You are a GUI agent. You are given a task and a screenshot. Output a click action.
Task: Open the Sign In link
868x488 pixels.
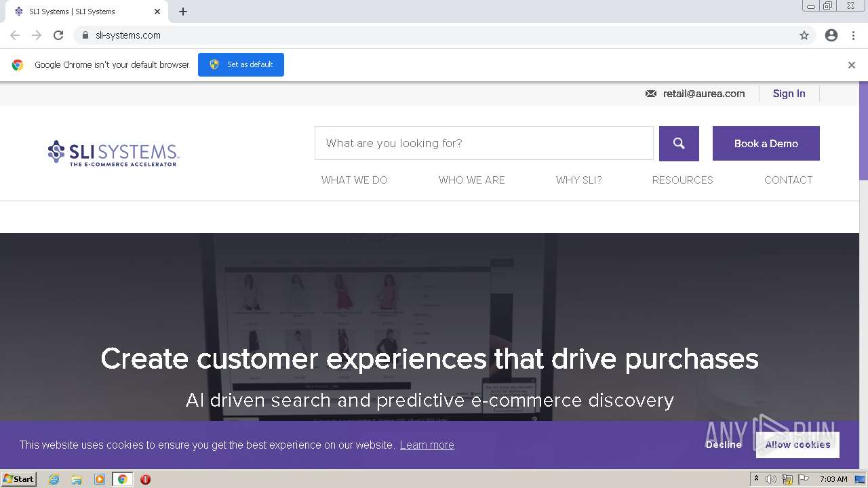(x=789, y=94)
